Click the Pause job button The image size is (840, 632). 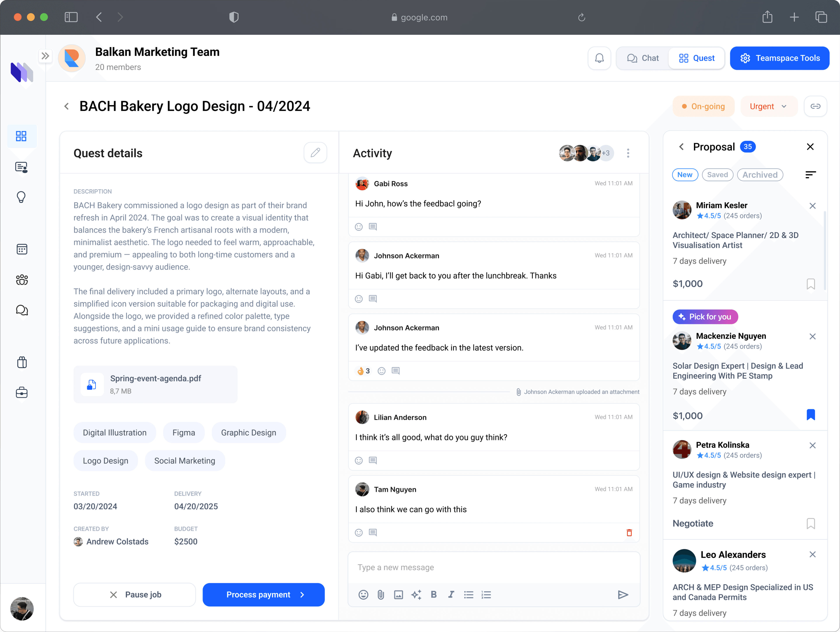tap(135, 594)
